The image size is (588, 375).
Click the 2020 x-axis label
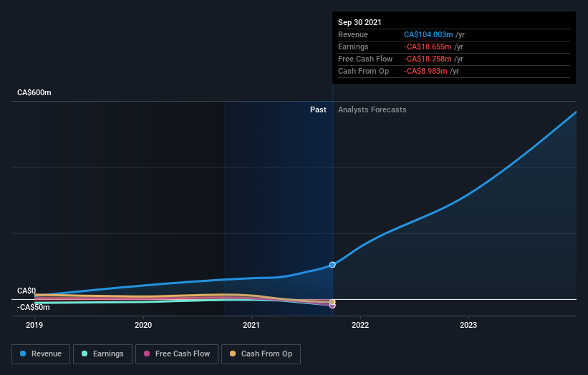coord(143,325)
